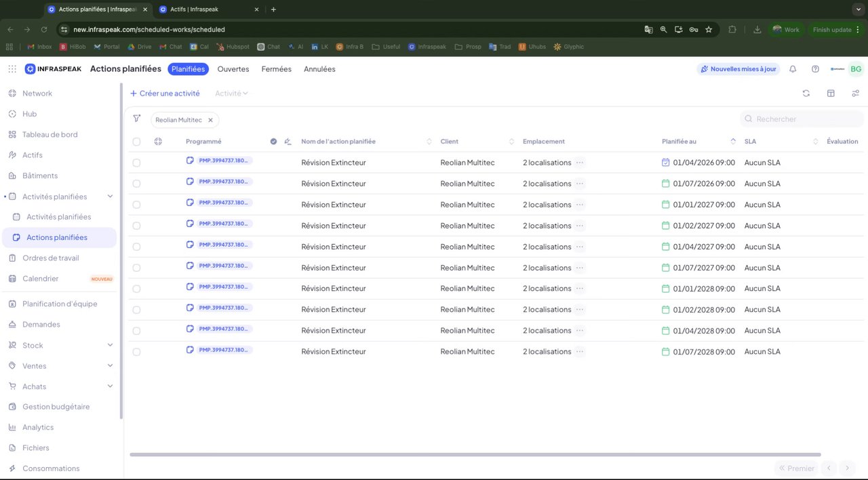
Task: Check the row planned 01/04/2026
Action: pos(136,163)
